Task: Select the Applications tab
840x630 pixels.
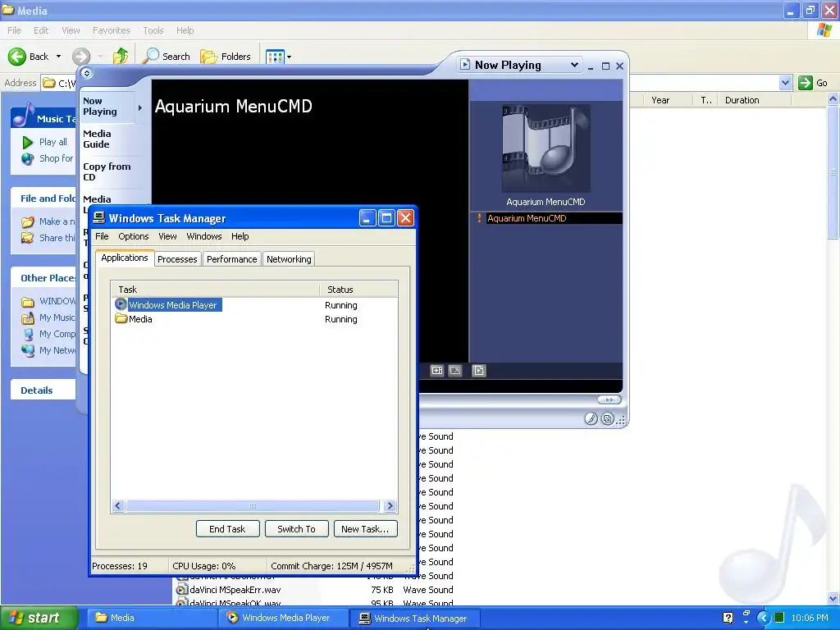Action: [x=125, y=258]
